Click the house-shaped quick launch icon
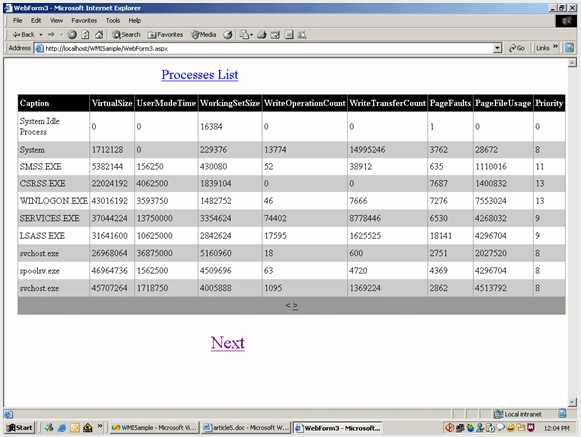Image resolution: width=581 pixels, height=437 pixels. [88, 428]
